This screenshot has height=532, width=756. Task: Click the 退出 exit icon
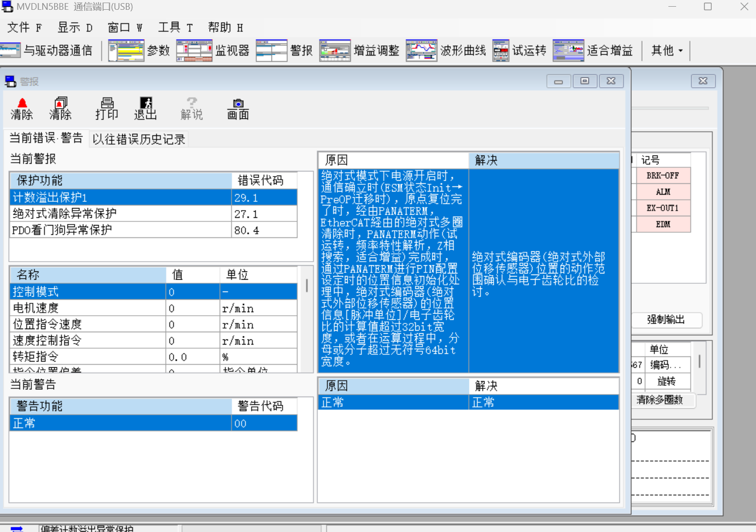coord(145,109)
